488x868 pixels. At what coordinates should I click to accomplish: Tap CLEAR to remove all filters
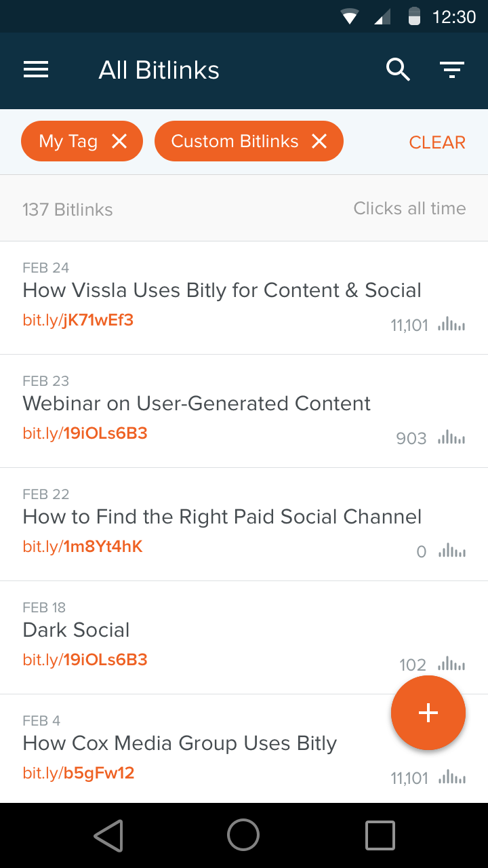[x=437, y=142]
